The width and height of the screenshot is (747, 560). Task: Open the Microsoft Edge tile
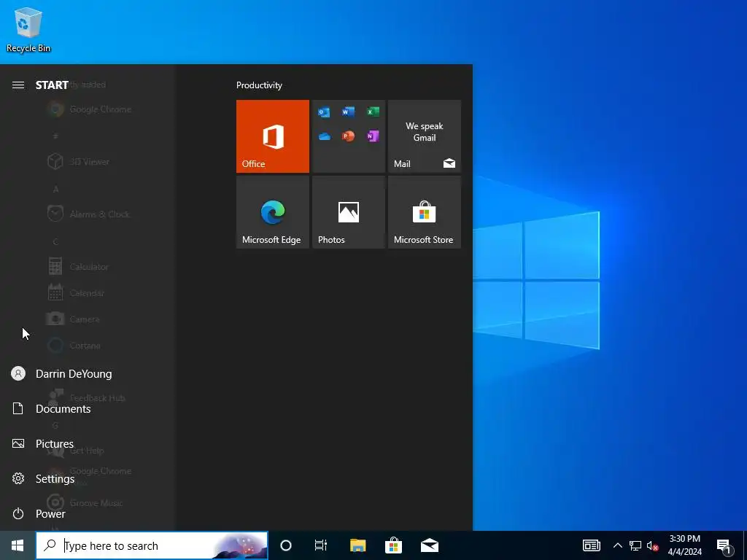(273, 212)
